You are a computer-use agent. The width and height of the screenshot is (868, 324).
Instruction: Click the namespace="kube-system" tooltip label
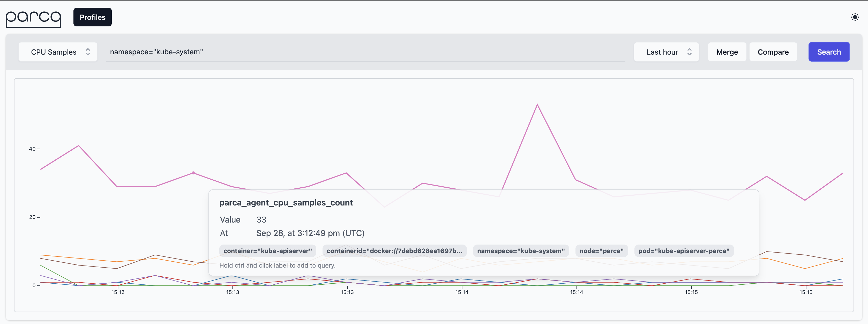(521, 251)
